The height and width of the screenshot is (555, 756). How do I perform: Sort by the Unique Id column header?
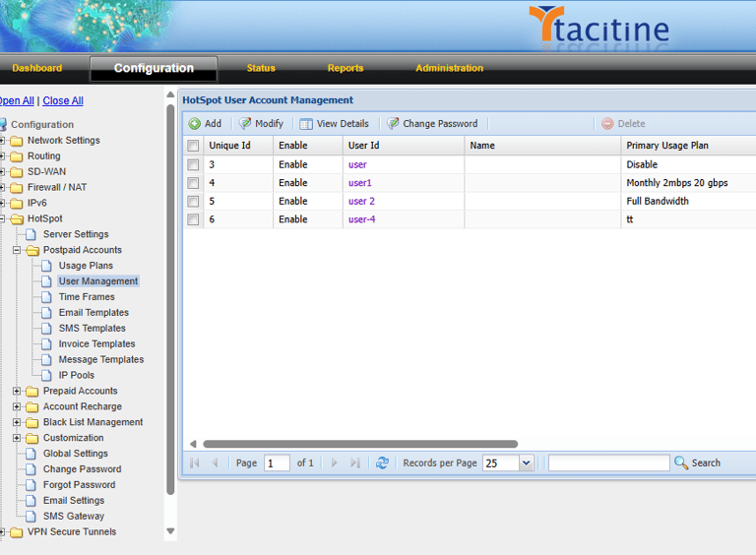coord(238,146)
